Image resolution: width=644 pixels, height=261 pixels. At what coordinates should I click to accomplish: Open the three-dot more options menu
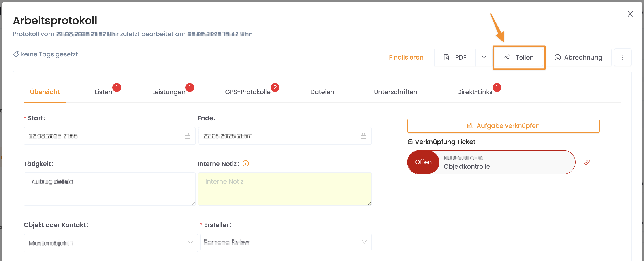pos(623,58)
